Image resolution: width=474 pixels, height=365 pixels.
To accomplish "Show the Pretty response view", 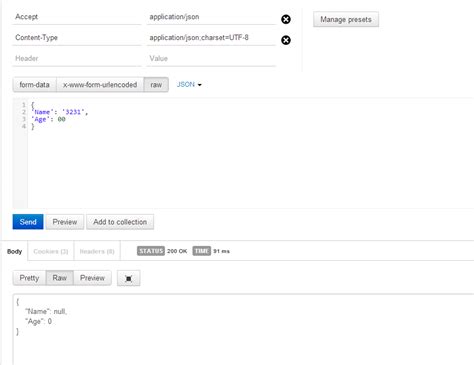I will (x=29, y=278).
